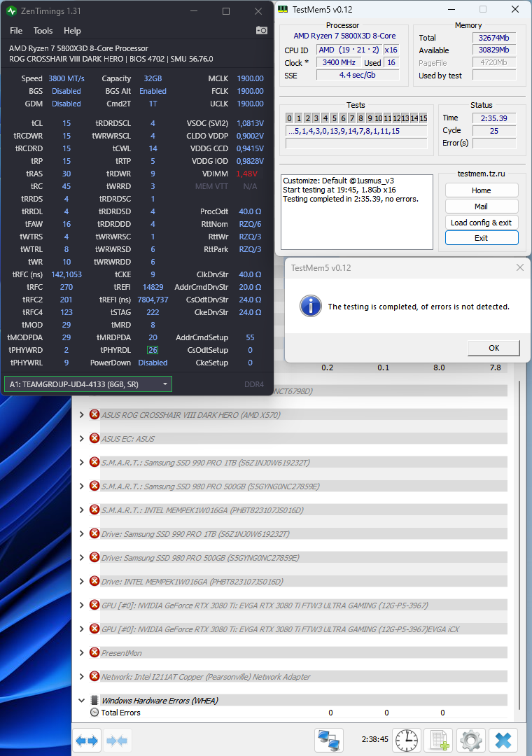532x756 pixels.
Task: Expand Drive: INTEL MEMPEK1W016GA group
Action: coord(81,581)
